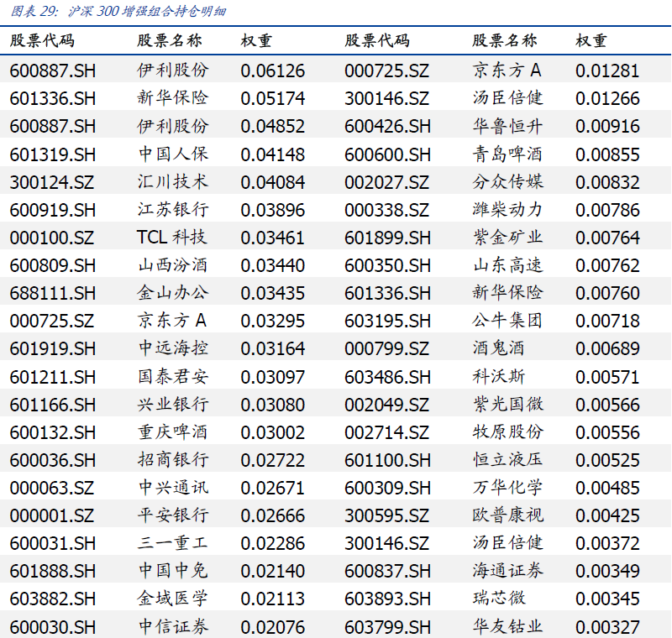Select stock name 青岛啤酒
The image size is (672, 638).
click(508, 154)
